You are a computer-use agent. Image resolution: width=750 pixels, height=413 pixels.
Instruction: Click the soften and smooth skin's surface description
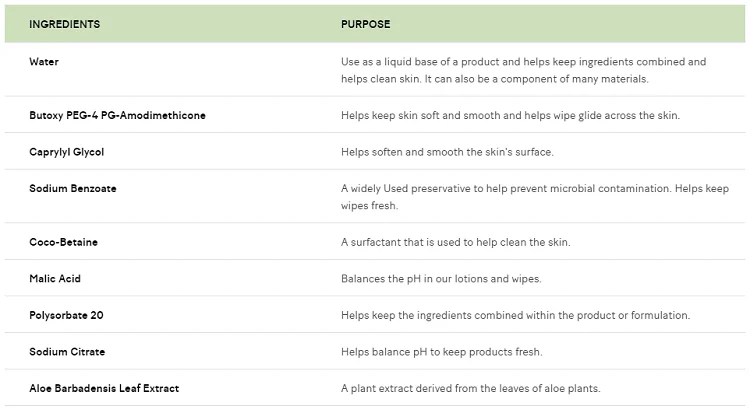[x=447, y=152]
